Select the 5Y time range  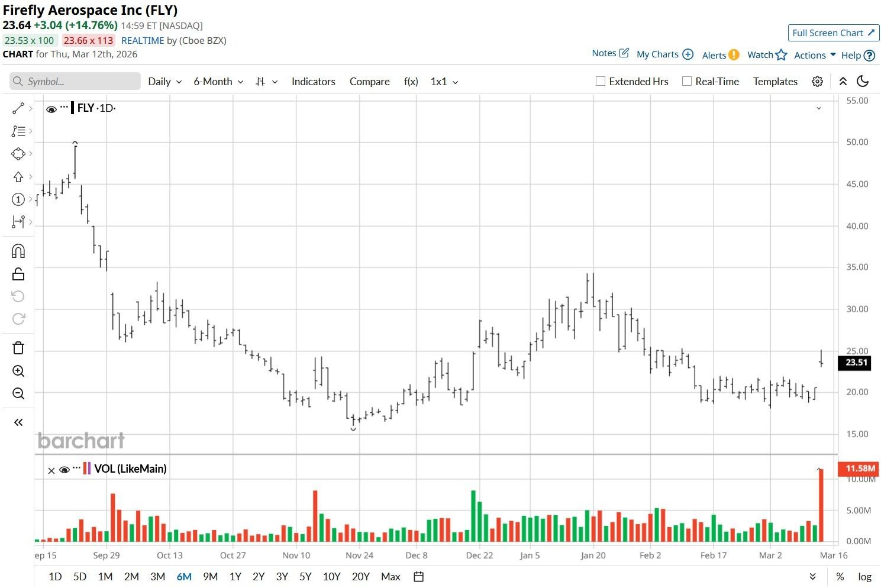click(305, 577)
